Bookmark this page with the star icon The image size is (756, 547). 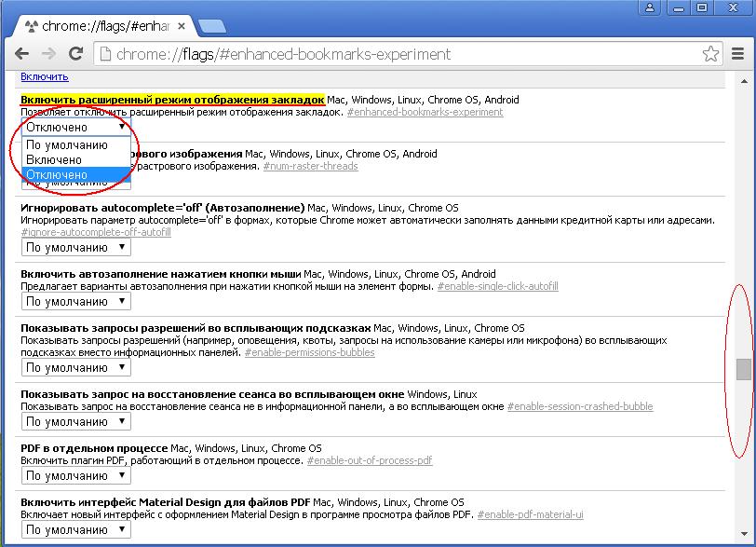tap(710, 53)
